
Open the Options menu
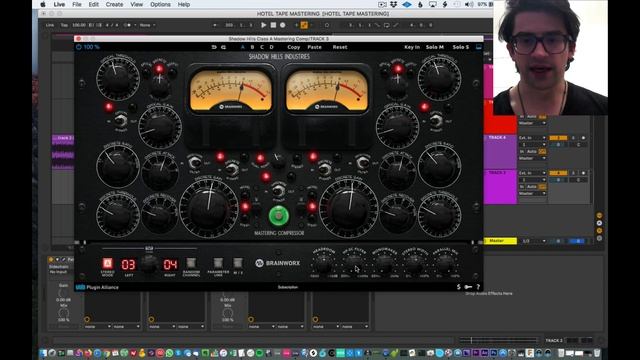click(160, 4)
